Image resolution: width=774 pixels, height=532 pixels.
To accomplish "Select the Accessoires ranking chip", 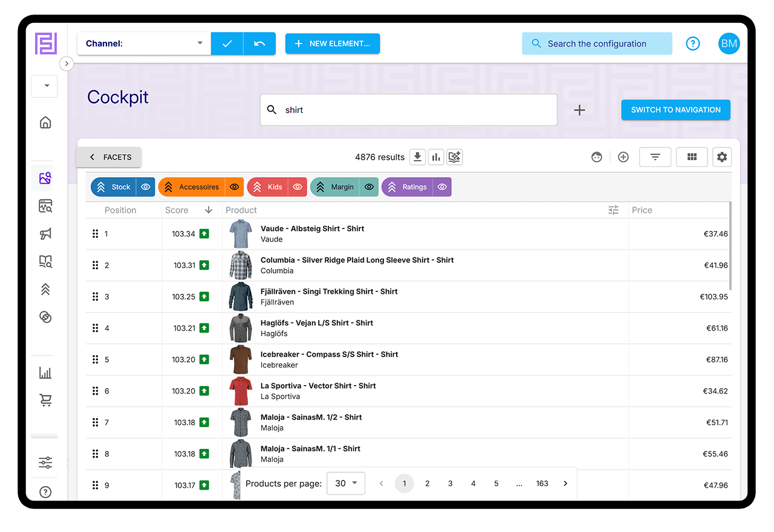I will [192, 187].
